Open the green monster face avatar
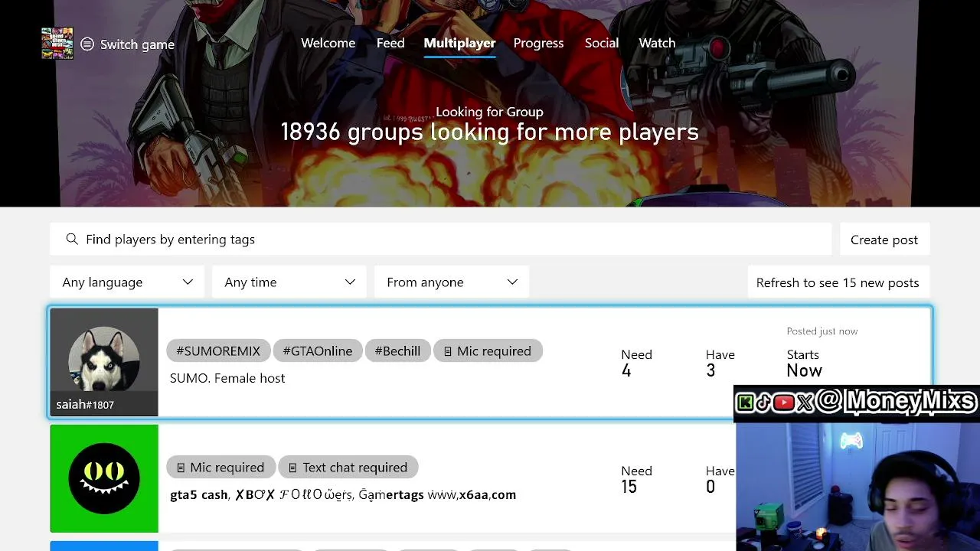Image resolution: width=980 pixels, height=551 pixels. tap(104, 478)
